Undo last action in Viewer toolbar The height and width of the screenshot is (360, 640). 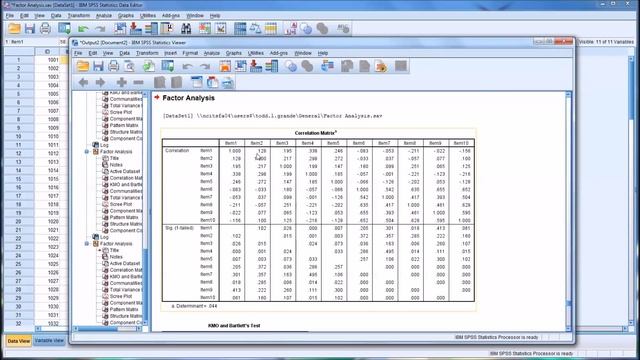tap(187, 67)
